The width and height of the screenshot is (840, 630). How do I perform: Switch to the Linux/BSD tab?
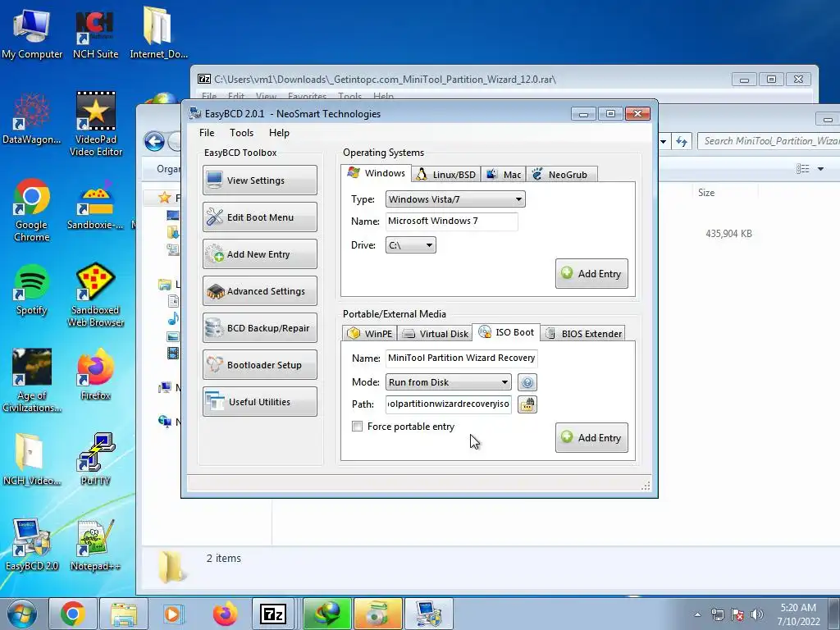pos(446,175)
